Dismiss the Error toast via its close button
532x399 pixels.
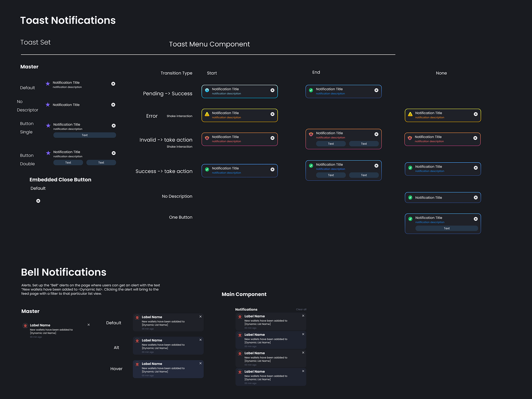[272, 114]
